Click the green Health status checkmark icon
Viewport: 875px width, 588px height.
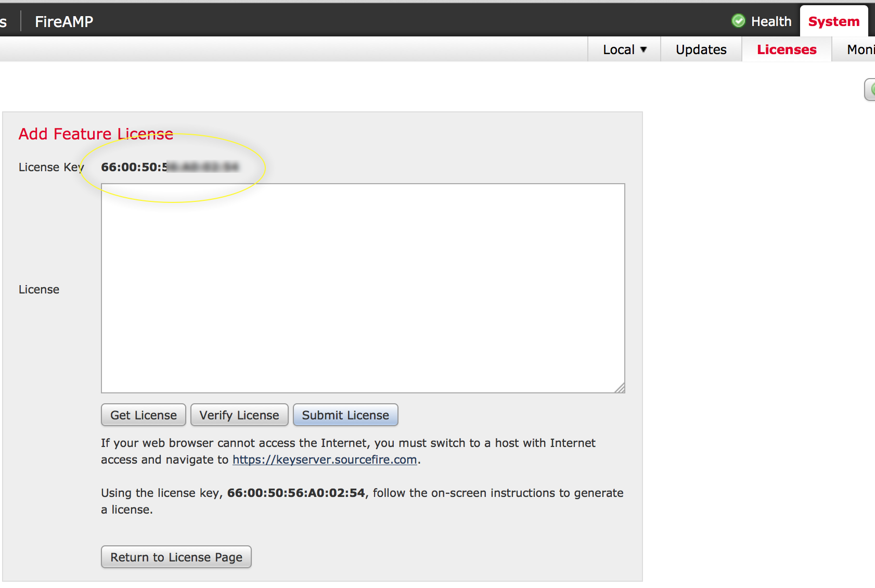(738, 21)
